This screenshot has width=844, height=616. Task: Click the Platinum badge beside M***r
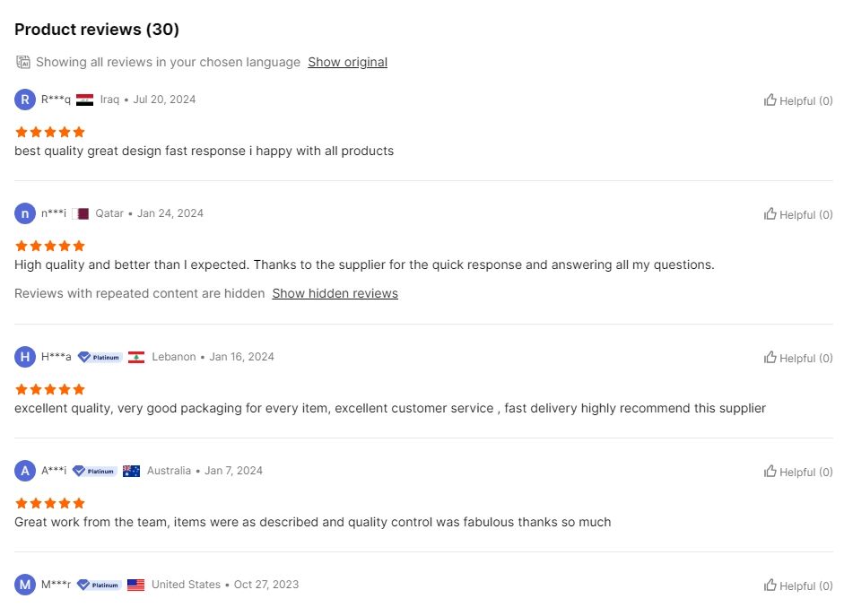pos(99,585)
